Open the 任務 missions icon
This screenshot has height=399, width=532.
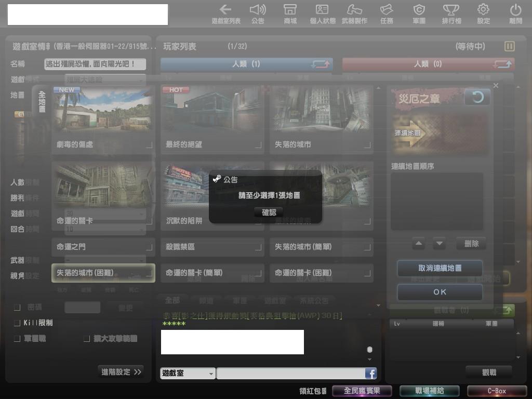387,14
